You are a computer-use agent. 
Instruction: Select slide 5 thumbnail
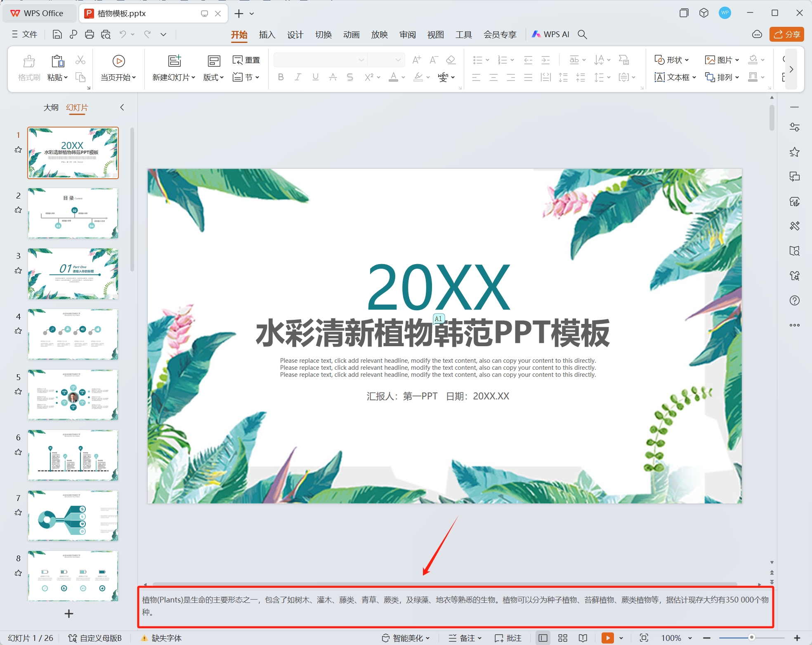tap(73, 395)
